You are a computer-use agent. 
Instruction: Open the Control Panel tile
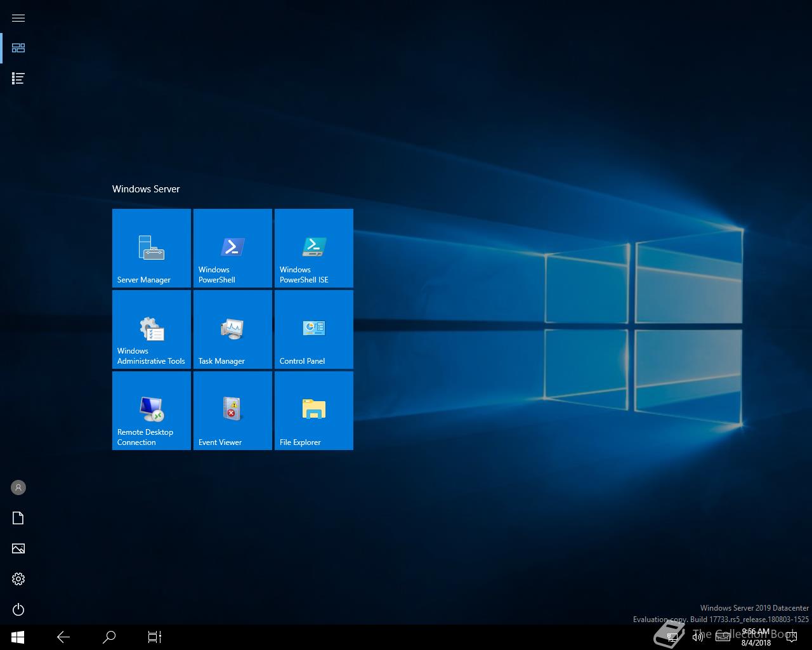tap(314, 329)
